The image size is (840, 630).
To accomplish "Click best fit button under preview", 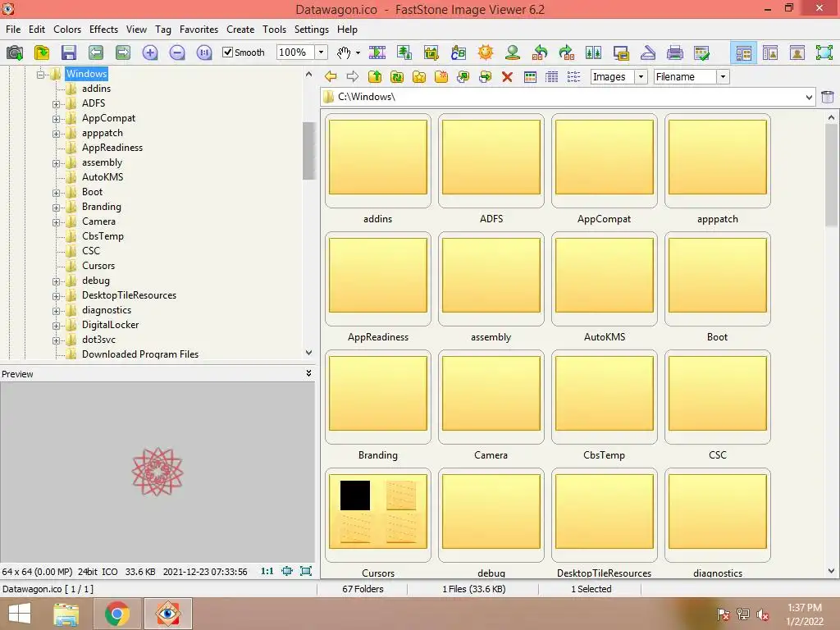I will tap(287, 571).
